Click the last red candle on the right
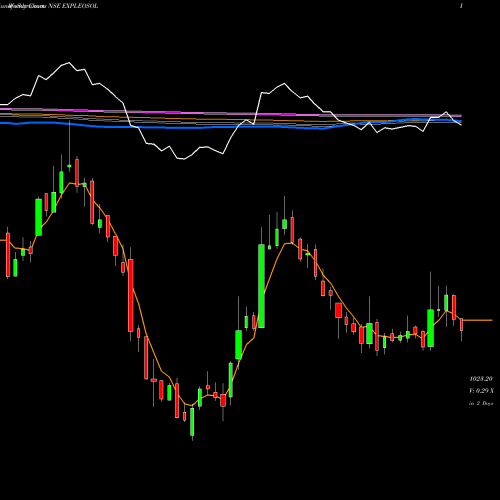500x500 pixels. (x=461, y=325)
